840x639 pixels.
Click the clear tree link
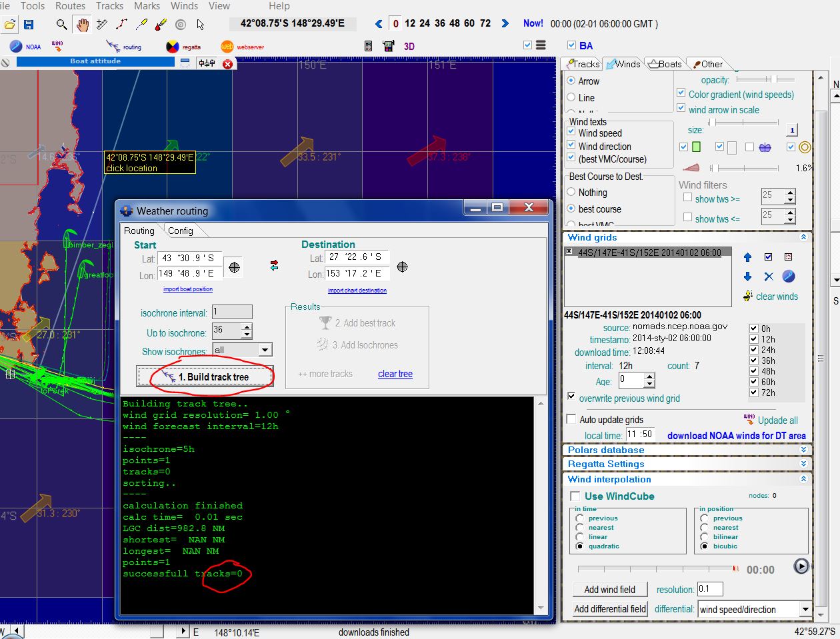pos(395,374)
